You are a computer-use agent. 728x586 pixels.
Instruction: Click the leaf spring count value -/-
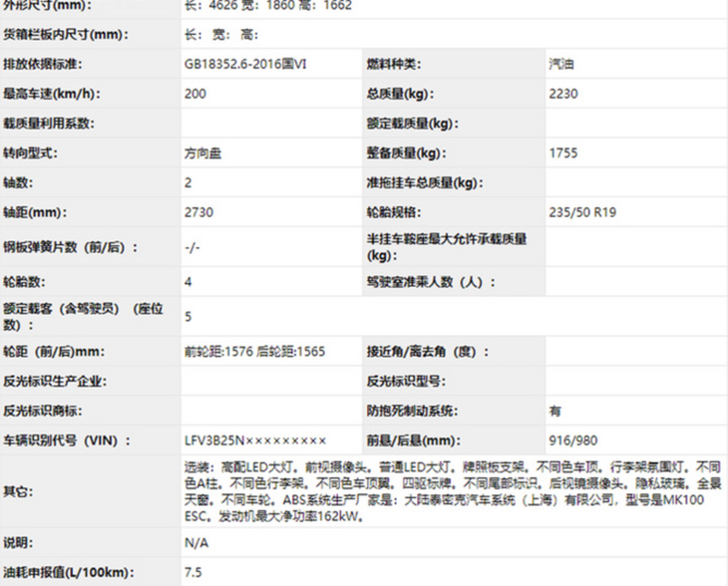191,247
